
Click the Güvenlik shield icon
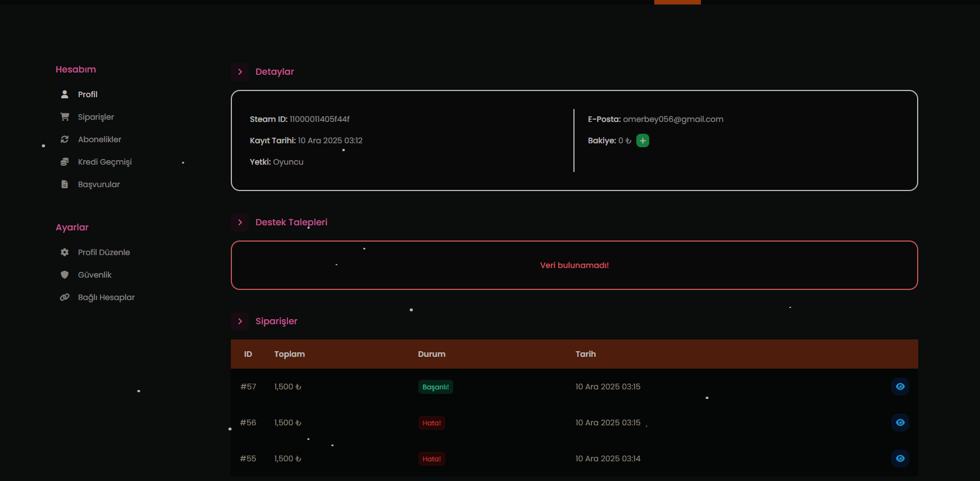(65, 275)
